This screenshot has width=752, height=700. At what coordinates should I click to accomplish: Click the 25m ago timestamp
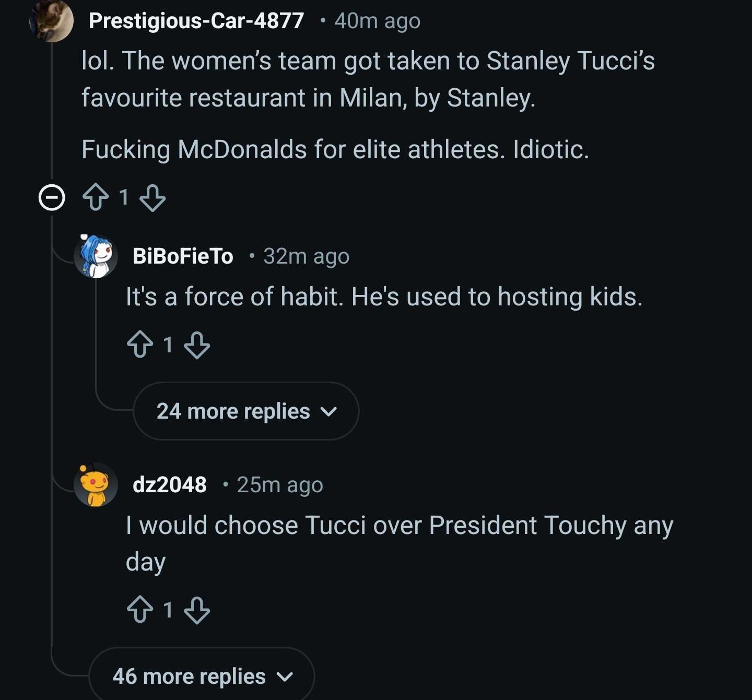280,484
